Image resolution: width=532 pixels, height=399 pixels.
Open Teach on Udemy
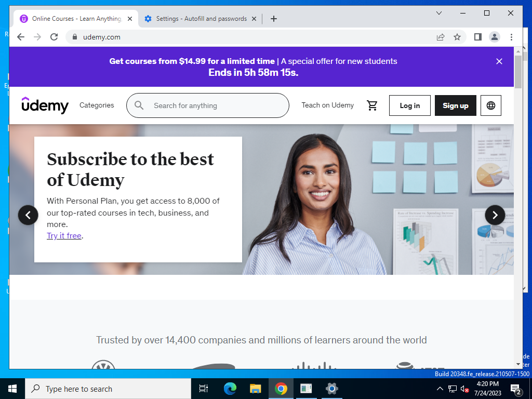click(x=327, y=105)
